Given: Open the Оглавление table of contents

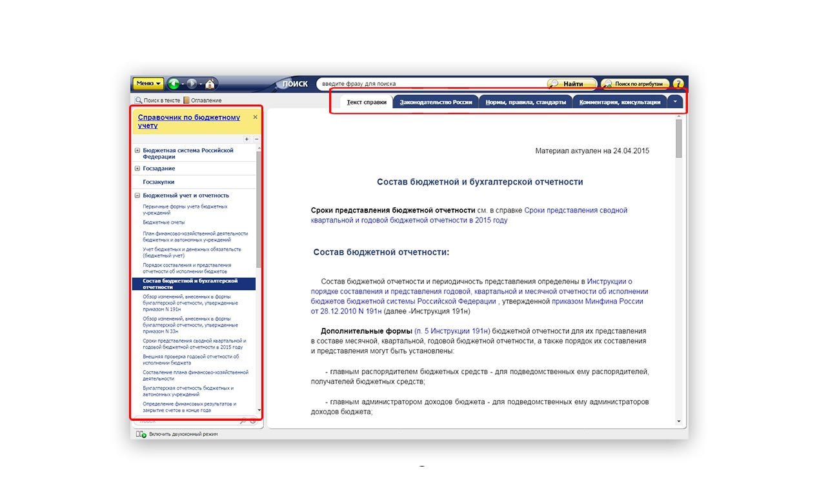Looking at the screenshot, I should [203, 100].
